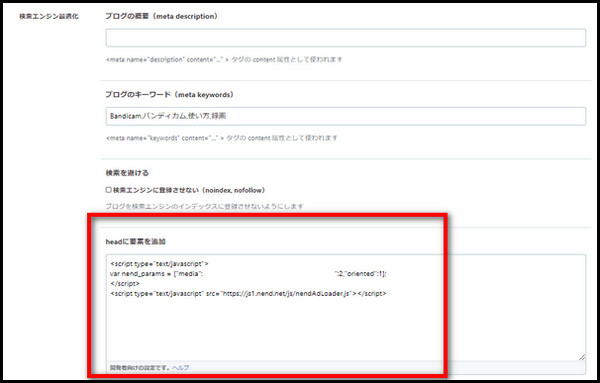The height and width of the screenshot is (383, 600).
Task: Click the standalone '</script>' line
Action: click(125, 284)
